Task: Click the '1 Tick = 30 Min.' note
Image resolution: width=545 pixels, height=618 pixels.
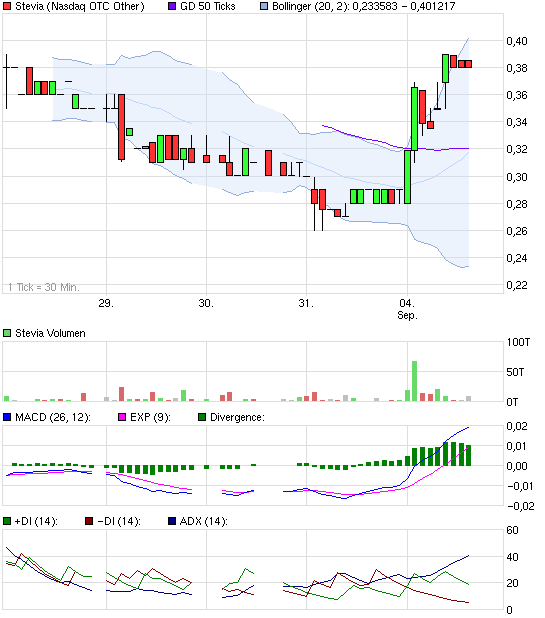Action: [43, 287]
